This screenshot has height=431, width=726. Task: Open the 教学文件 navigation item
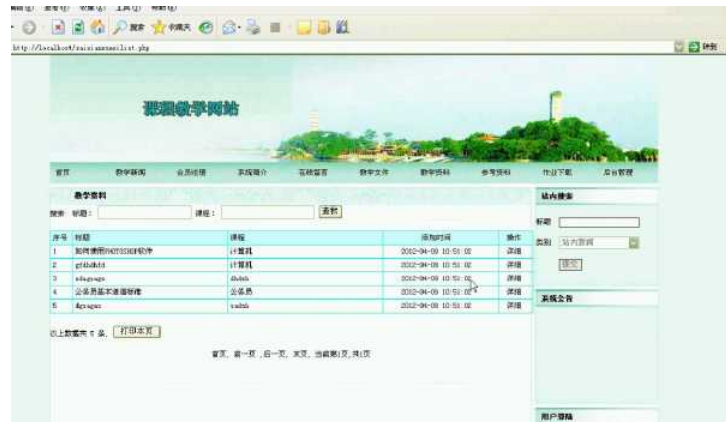[374, 173]
